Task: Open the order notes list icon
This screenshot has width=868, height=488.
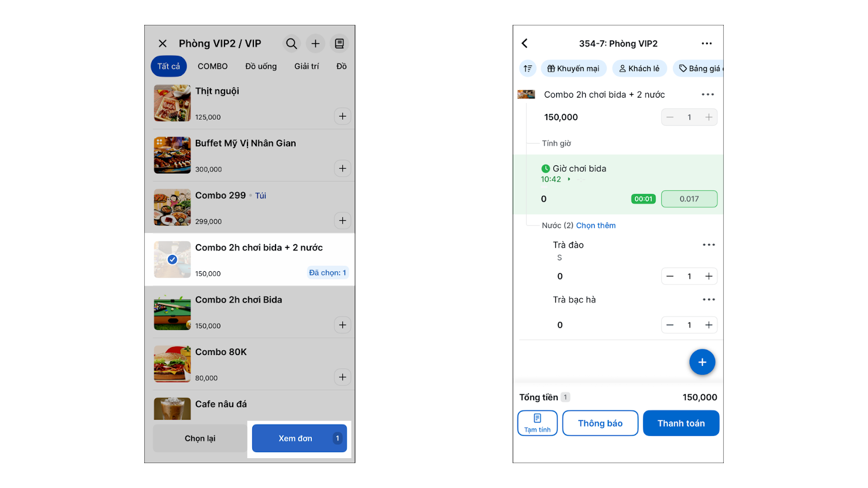Action: 340,43
